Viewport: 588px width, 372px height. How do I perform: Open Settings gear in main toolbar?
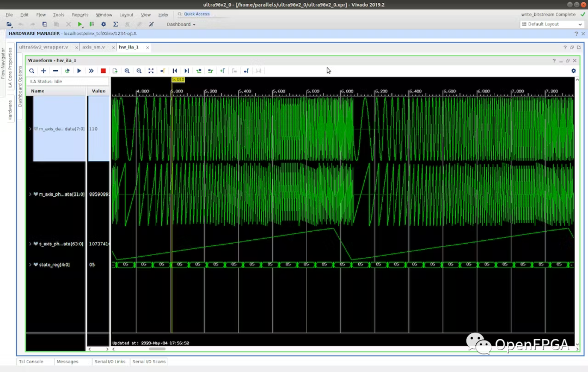tap(103, 24)
